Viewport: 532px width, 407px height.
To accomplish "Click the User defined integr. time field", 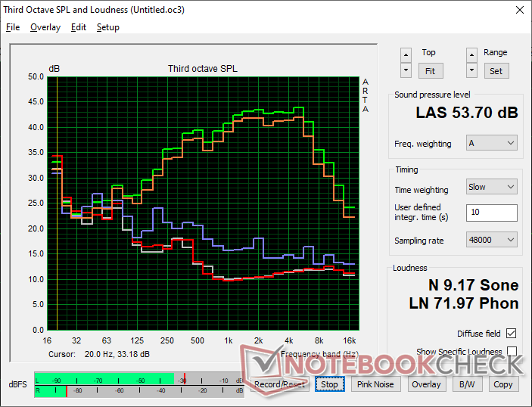I will point(492,213).
